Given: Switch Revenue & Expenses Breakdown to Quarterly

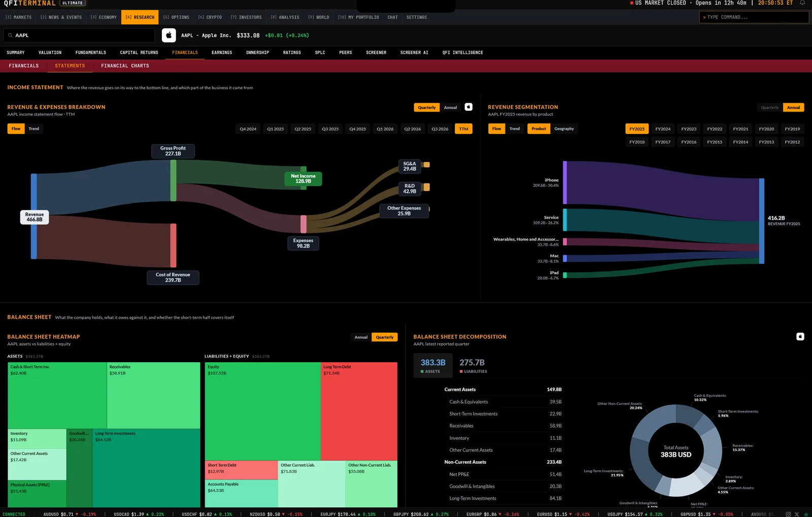Looking at the screenshot, I should pos(427,108).
